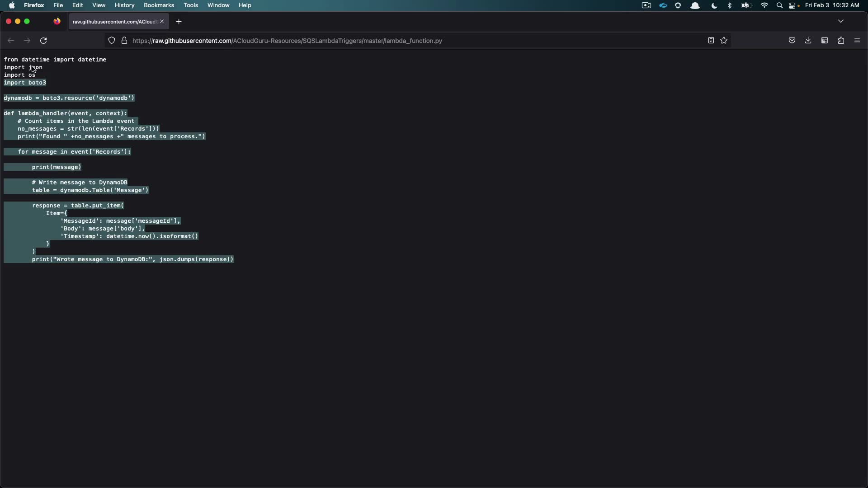Open the History menu in menu bar
Screen dimensions: 868x488
124,5
